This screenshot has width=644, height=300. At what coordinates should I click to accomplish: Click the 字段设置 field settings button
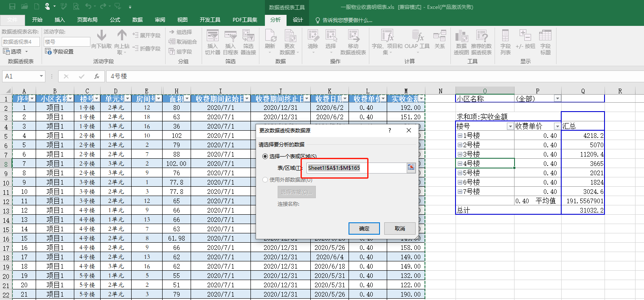(x=59, y=51)
